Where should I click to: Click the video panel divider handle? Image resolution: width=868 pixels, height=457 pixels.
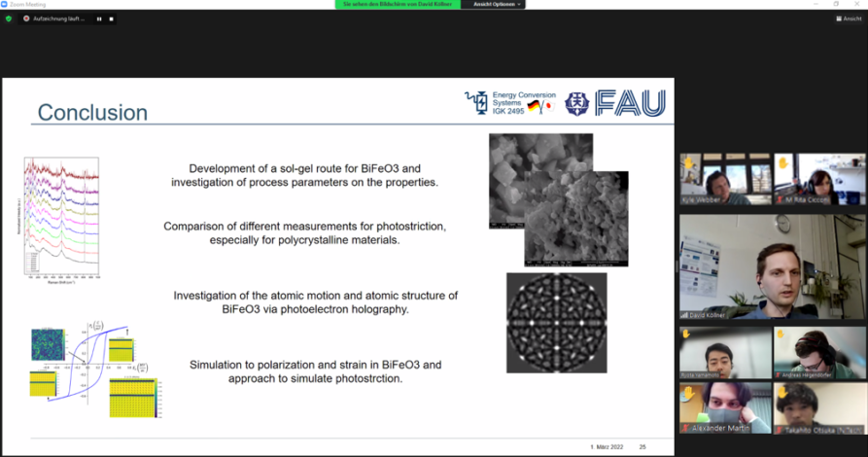(676, 264)
